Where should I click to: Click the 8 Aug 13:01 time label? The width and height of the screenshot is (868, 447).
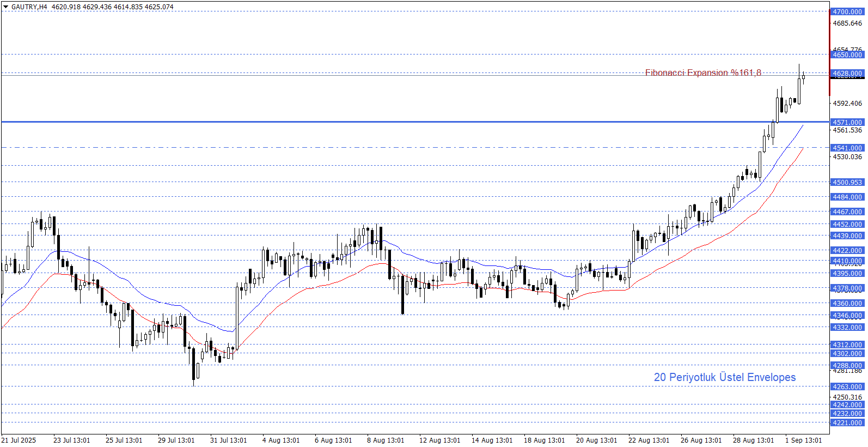[386, 440]
